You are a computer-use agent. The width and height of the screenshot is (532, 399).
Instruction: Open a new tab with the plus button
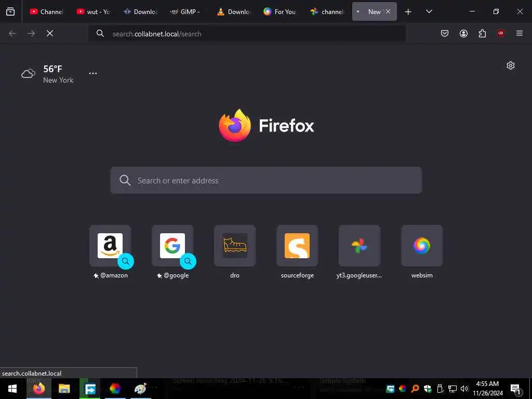coord(408,12)
